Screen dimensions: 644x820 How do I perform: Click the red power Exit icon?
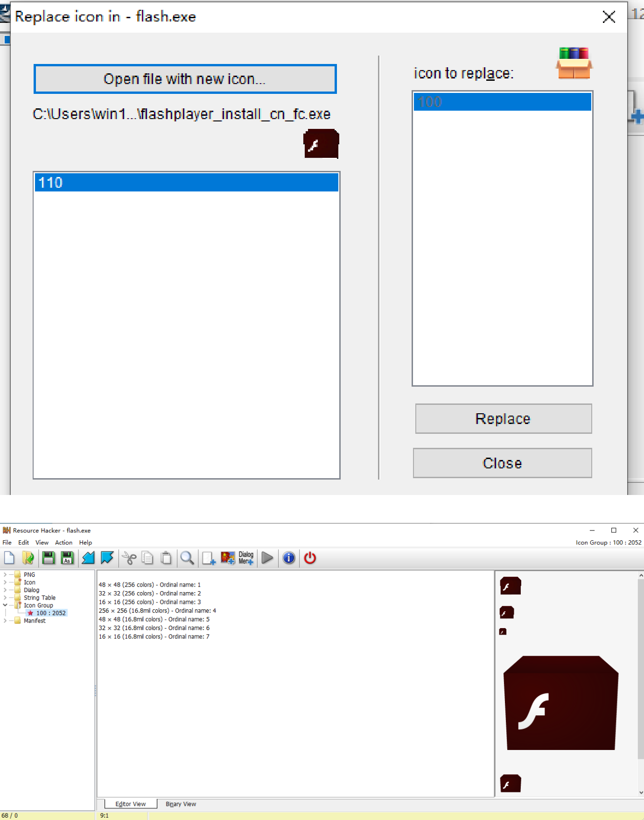tap(310, 558)
